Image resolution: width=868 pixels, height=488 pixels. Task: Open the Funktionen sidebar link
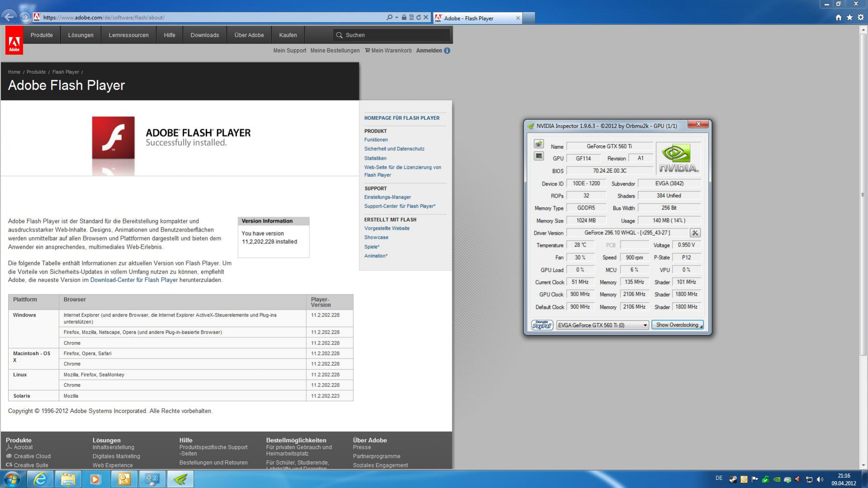[x=376, y=140]
